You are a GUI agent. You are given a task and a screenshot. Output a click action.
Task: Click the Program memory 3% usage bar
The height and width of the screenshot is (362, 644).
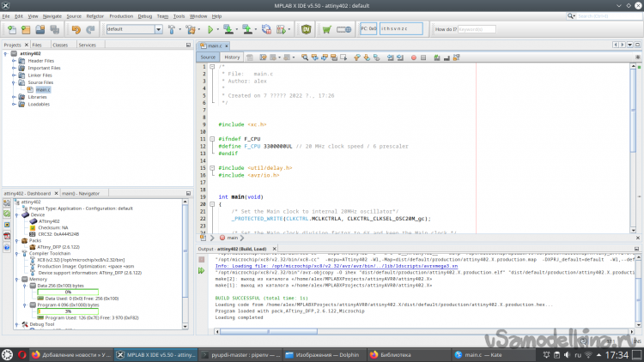pos(68,311)
